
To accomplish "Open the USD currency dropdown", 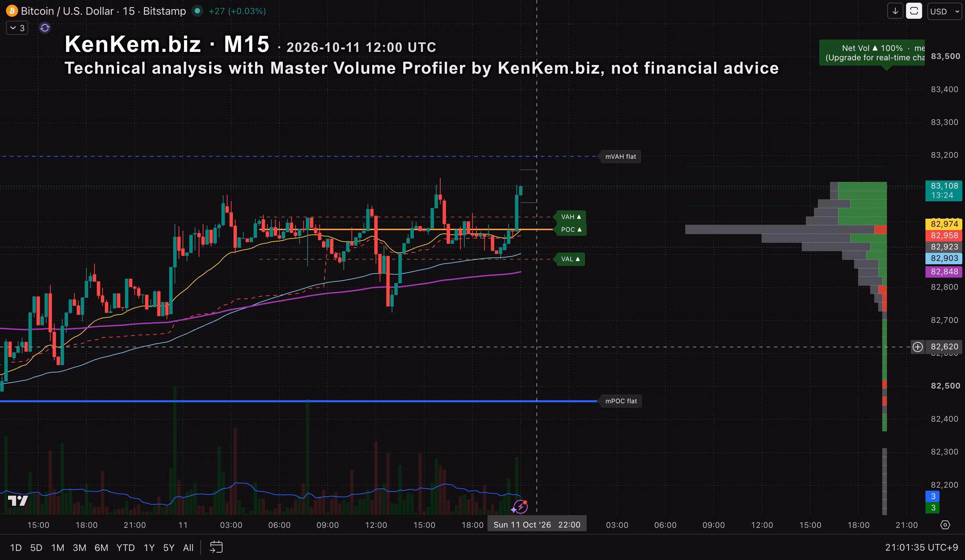I will pyautogui.click(x=945, y=11).
